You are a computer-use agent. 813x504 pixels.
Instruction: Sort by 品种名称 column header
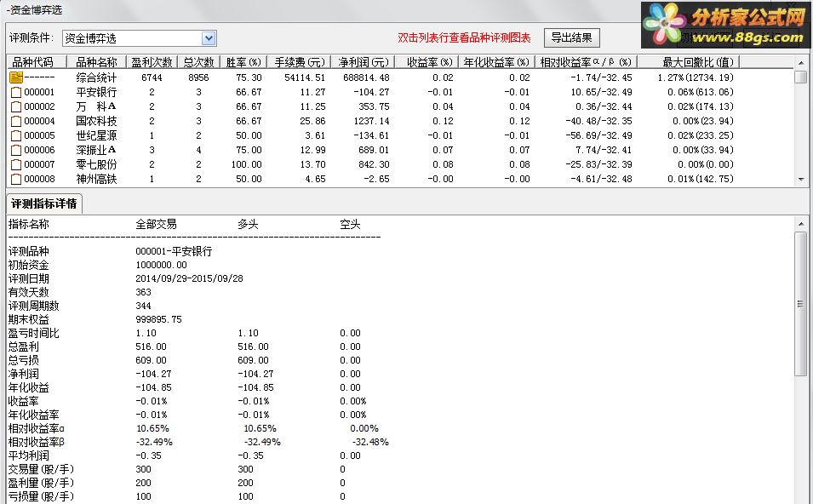pos(96,62)
